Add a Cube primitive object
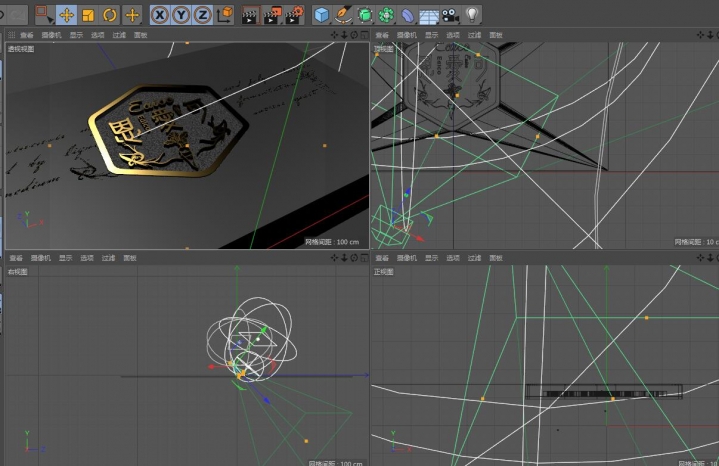This screenshot has height=466, width=719. (322, 15)
